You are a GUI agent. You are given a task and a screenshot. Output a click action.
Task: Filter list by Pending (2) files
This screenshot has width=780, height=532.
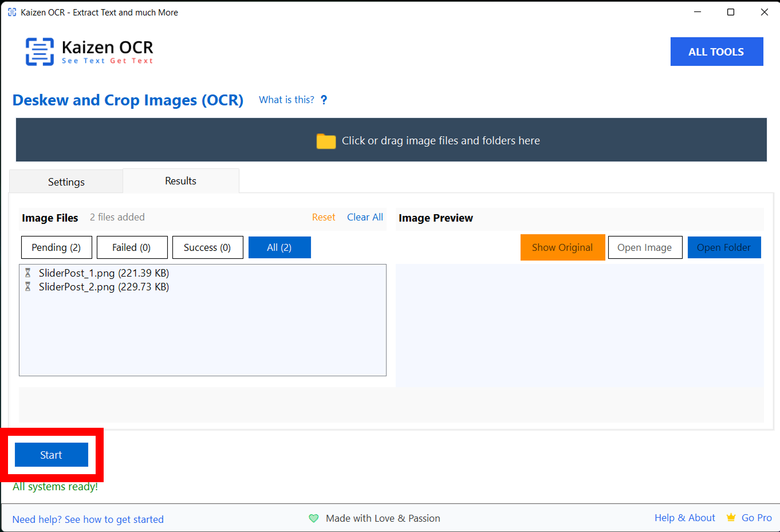[56, 247]
